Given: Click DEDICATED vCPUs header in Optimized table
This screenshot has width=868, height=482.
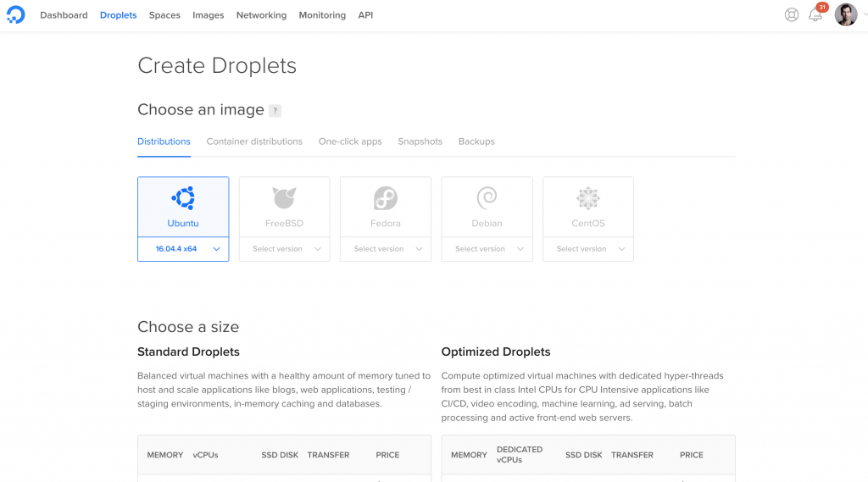Looking at the screenshot, I should (x=520, y=454).
